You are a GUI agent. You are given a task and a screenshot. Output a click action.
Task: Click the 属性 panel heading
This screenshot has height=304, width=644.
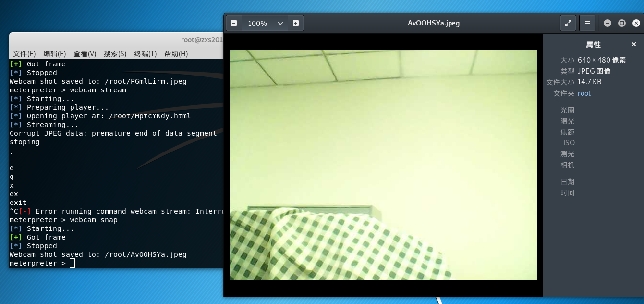[594, 44]
